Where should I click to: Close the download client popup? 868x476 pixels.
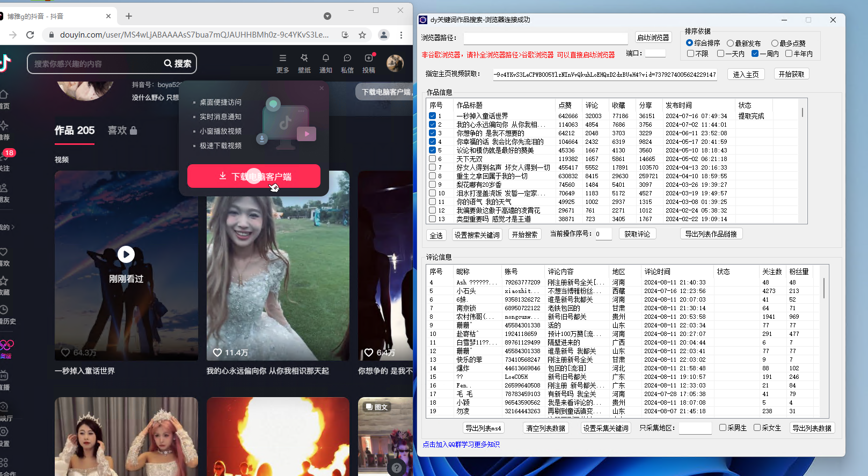322,88
